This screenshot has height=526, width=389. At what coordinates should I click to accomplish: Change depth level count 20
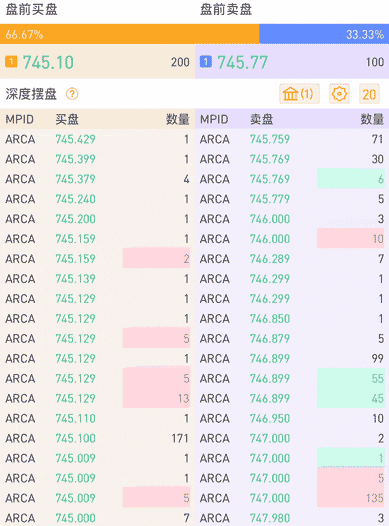tap(369, 94)
